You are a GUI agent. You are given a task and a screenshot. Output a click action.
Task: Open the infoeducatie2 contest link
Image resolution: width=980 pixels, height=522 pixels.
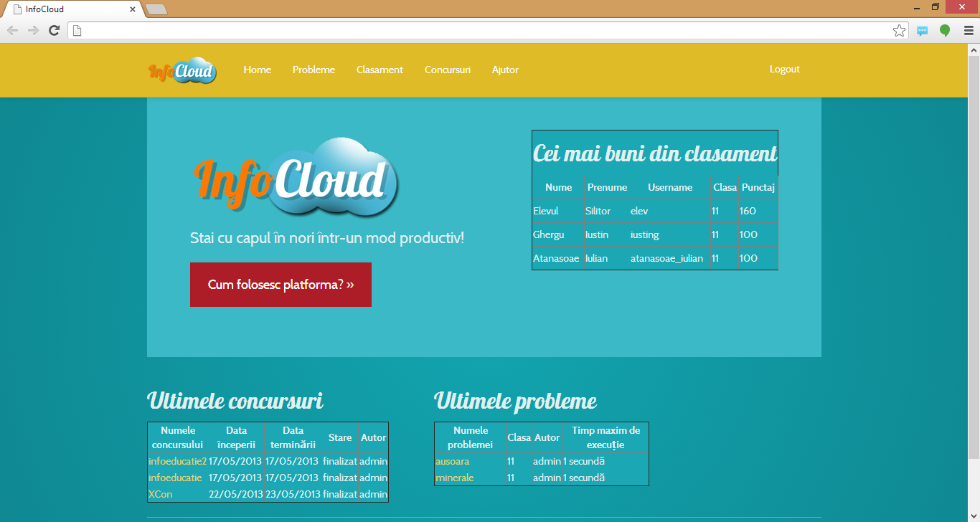pyautogui.click(x=177, y=461)
